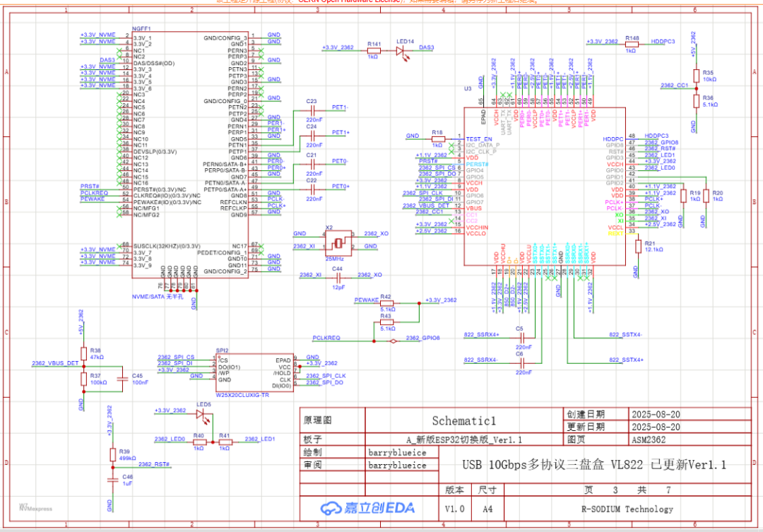Click the 嘉立创EDA logo in title block
763x532 pixels.
click(368, 509)
